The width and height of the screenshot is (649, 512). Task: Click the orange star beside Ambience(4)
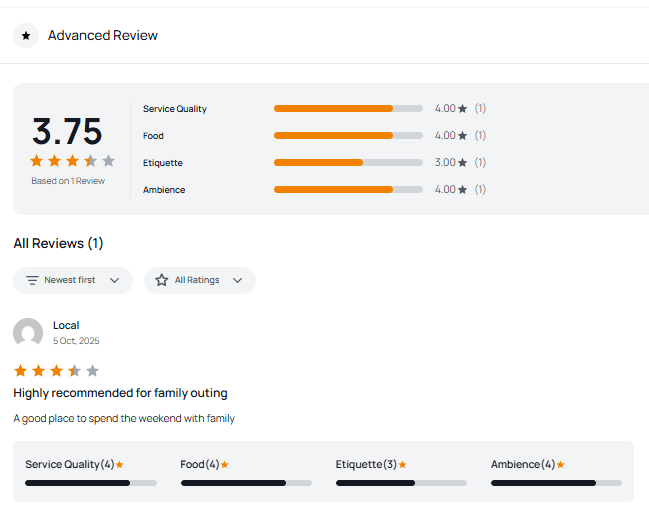tap(561, 465)
